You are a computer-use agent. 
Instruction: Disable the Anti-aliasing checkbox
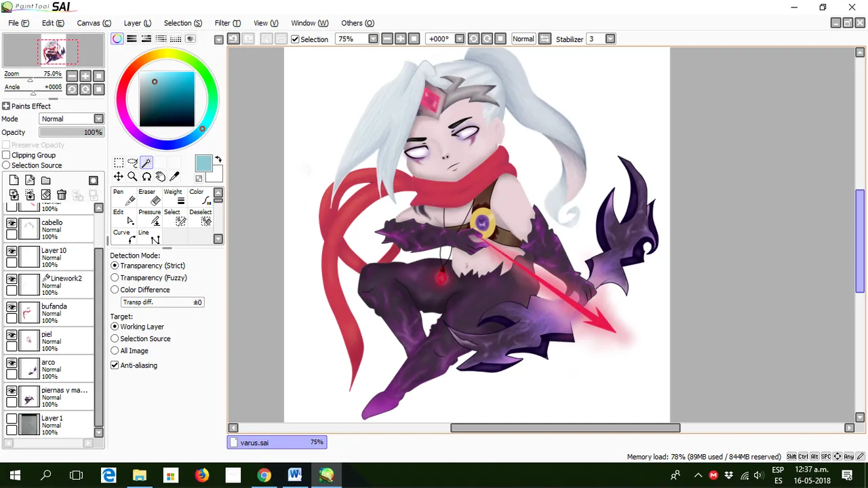(115, 365)
